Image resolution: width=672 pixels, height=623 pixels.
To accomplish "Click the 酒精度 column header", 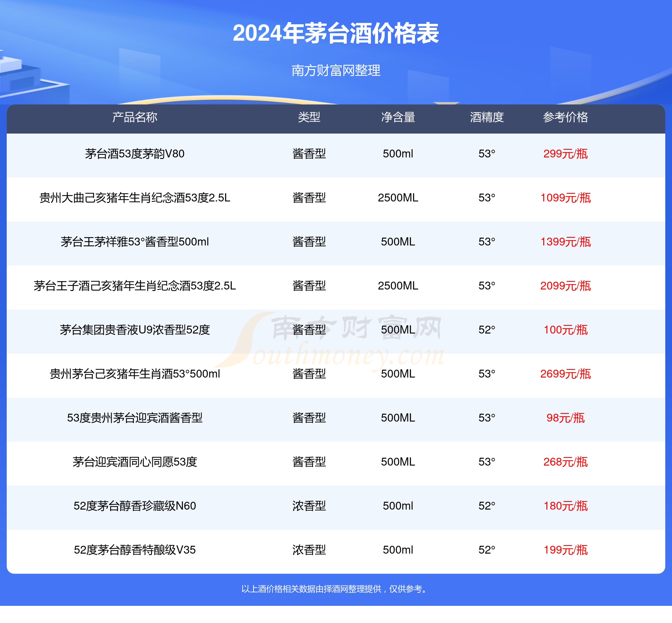I will pyautogui.click(x=487, y=117).
